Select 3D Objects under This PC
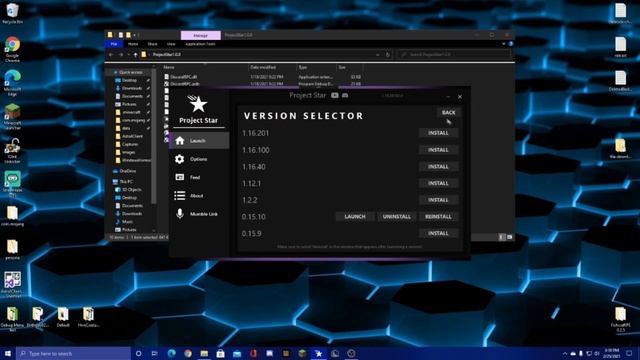 131,190
